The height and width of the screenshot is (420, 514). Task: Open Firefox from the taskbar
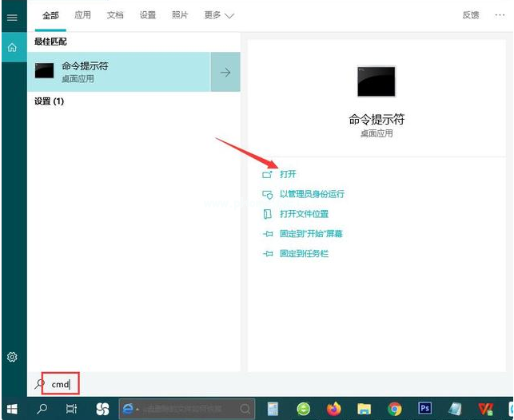(333, 409)
